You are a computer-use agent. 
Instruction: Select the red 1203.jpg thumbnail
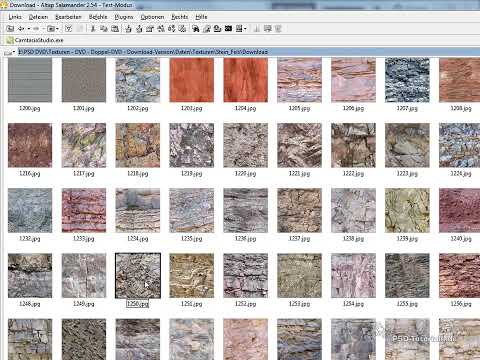point(192,80)
